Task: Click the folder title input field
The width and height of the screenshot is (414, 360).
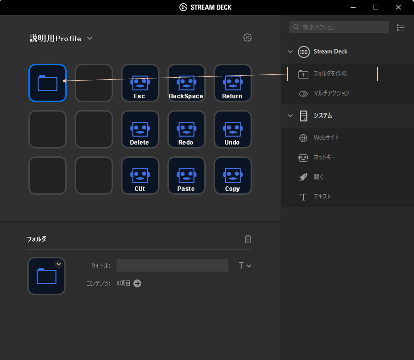Action: 172,266
